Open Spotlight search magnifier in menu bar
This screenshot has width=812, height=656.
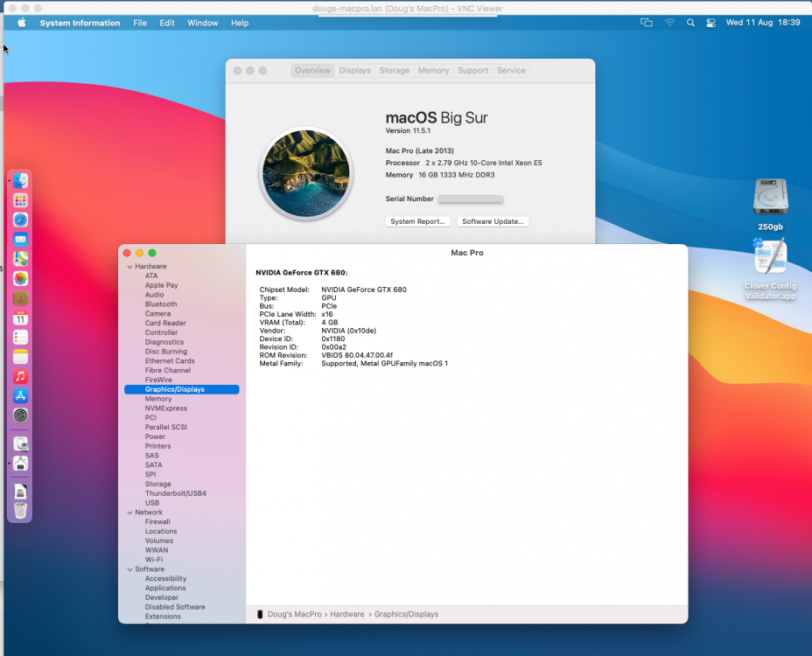pyautogui.click(x=690, y=23)
